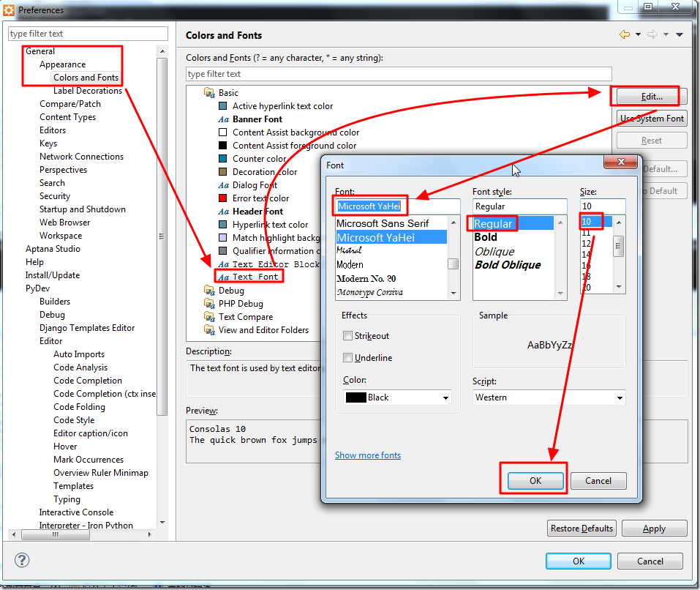
Task: Open the Show more fonts link
Action: (x=368, y=455)
